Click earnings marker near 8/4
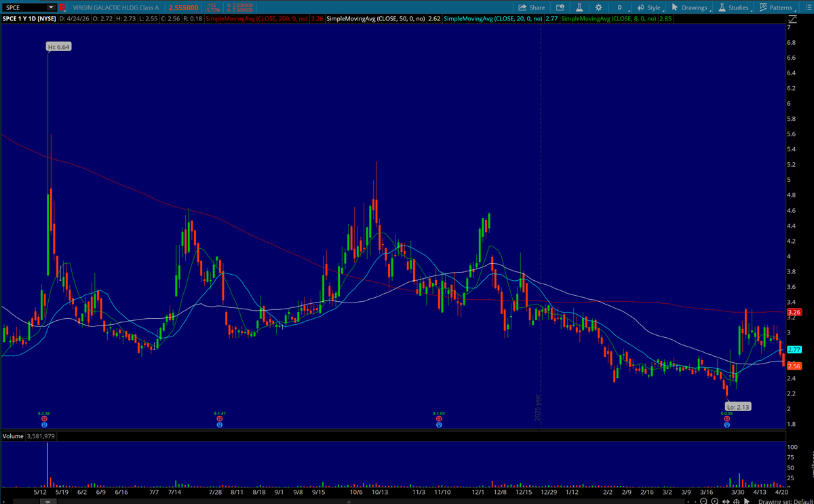814x504 pixels. (219, 419)
